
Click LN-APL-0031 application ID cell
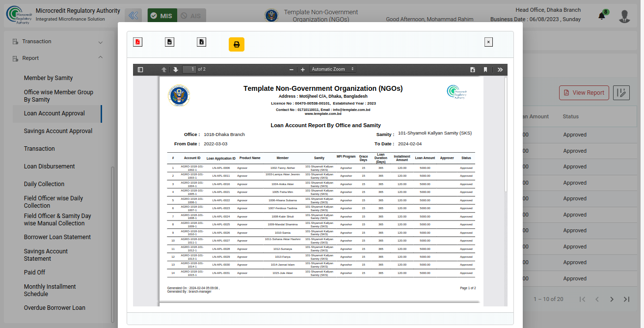(x=221, y=273)
